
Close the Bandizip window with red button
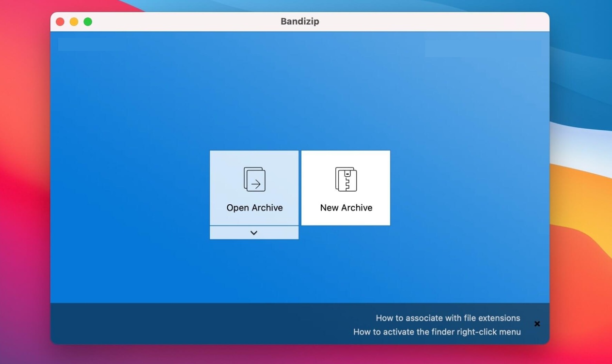point(60,22)
